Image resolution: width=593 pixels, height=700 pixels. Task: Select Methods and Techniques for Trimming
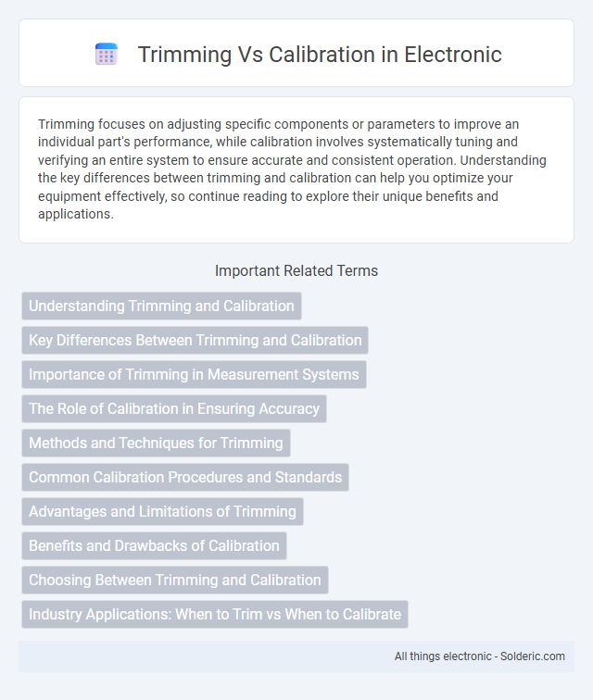[x=156, y=443]
